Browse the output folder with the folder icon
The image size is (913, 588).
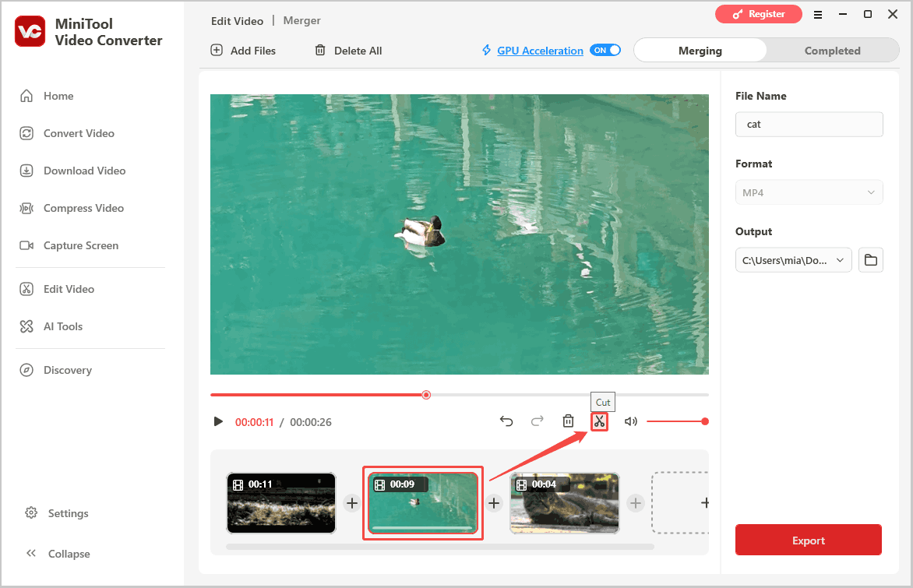pos(870,259)
